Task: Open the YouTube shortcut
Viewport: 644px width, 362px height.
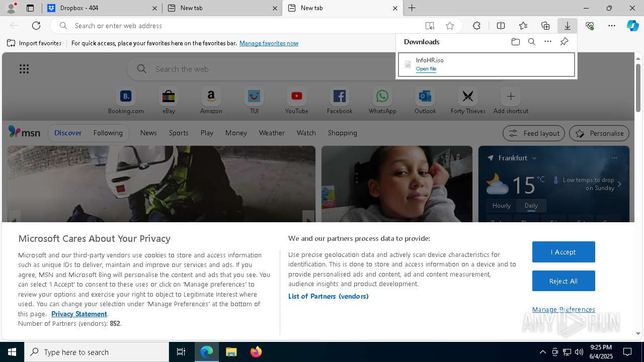Action: (x=297, y=101)
